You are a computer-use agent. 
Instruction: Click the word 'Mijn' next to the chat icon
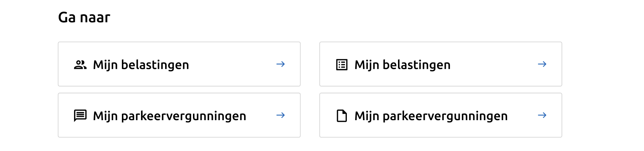105,116
